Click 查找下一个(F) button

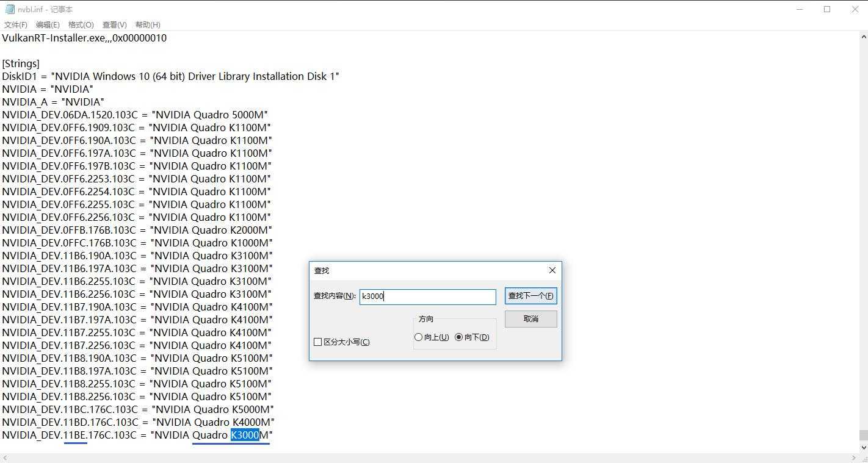pos(531,296)
